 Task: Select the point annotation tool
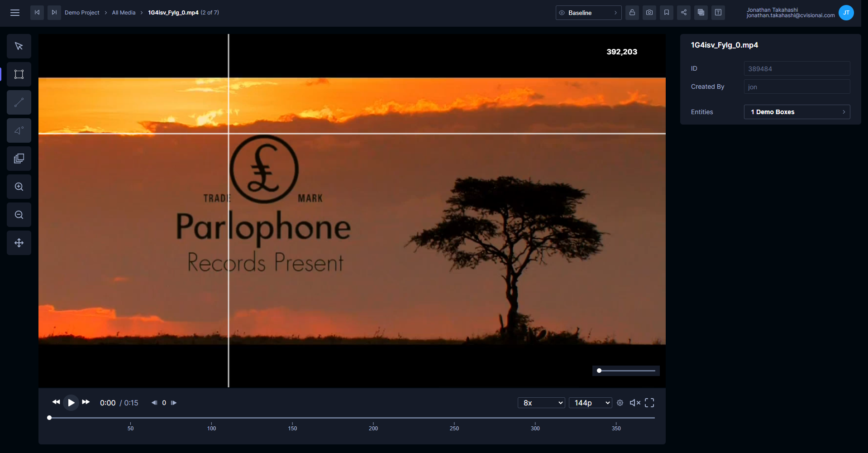point(19,130)
